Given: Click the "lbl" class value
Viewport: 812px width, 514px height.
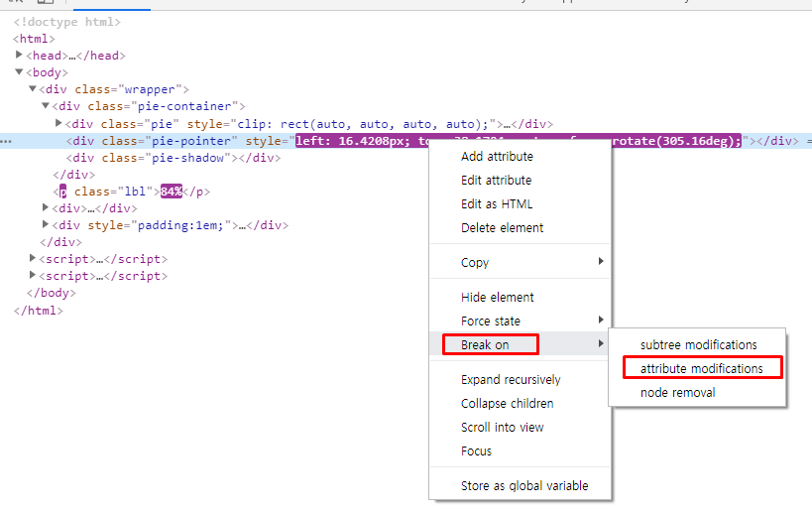Looking at the screenshot, I should [135, 192].
